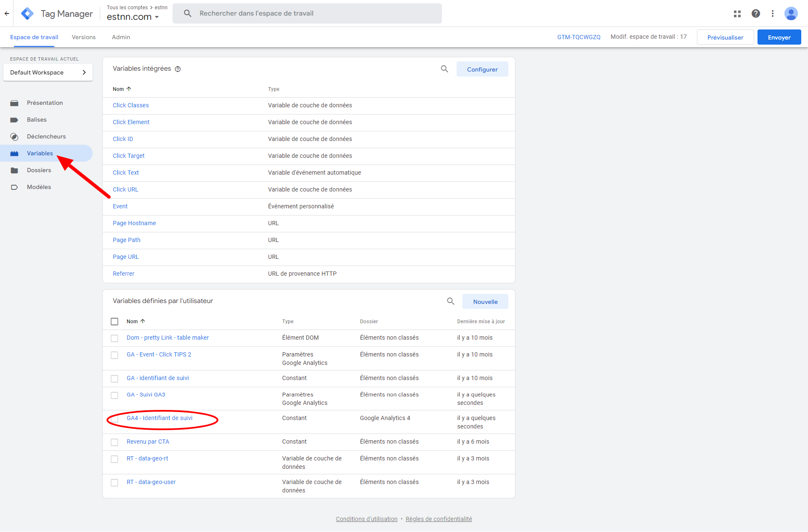Click the workspace search field
808x532 pixels.
click(x=307, y=13)
